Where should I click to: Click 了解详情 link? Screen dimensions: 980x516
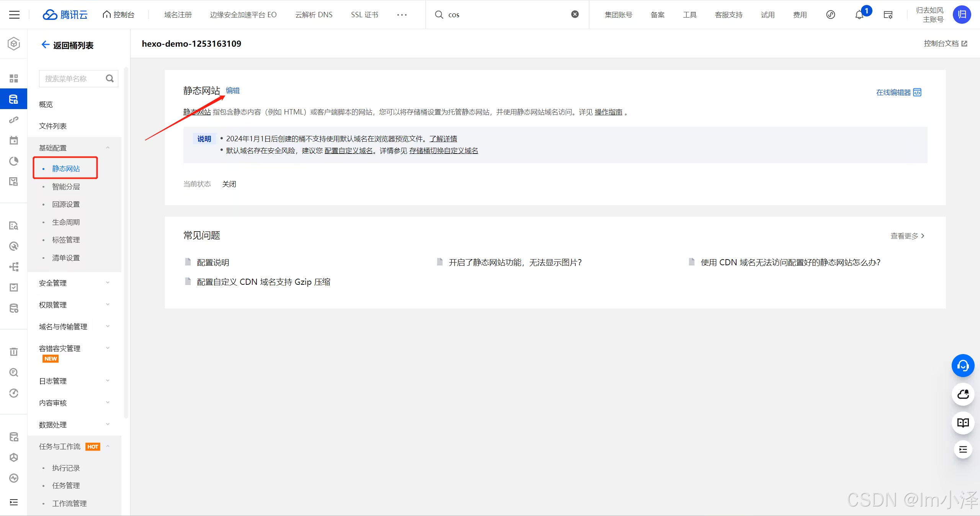[443, 139]
